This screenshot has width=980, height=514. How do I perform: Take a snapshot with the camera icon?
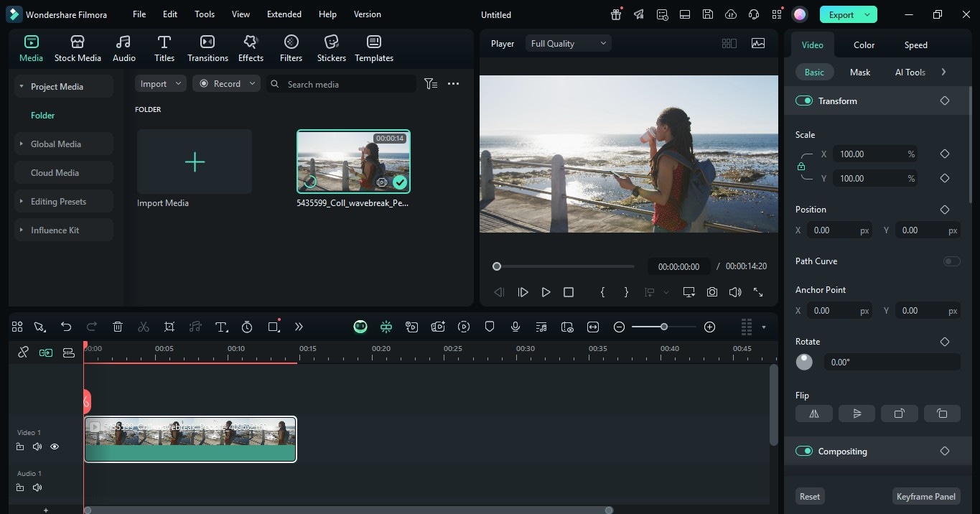click(711, 291)
